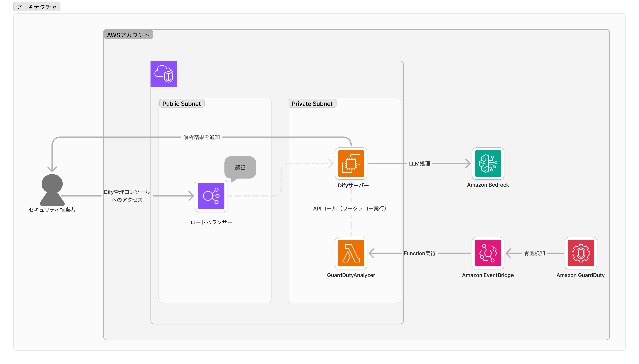
Task: Select the Amazon EventBridge icon
Action: [x=488, y=253]
